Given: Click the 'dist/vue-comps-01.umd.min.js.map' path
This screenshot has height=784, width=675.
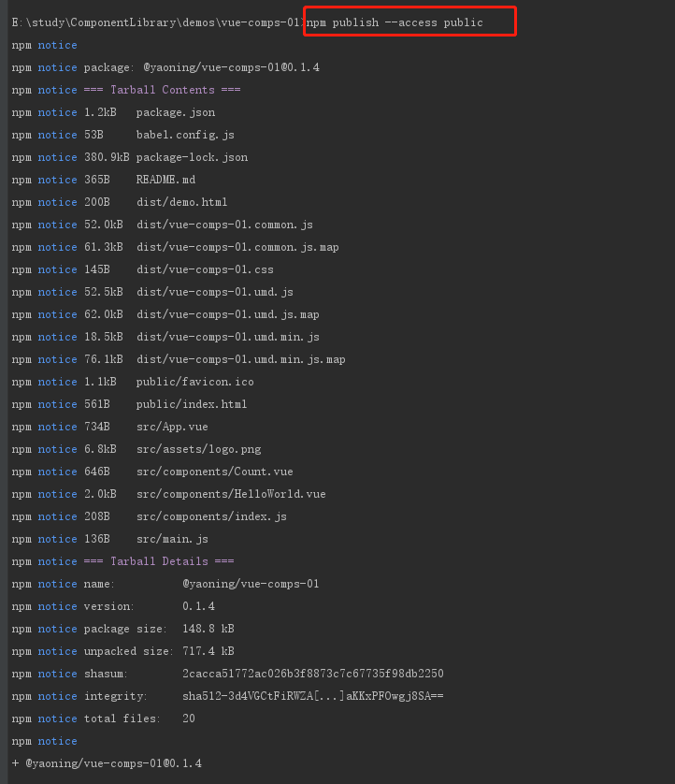Looking at the screenshot, I should [x=241, y=359].
